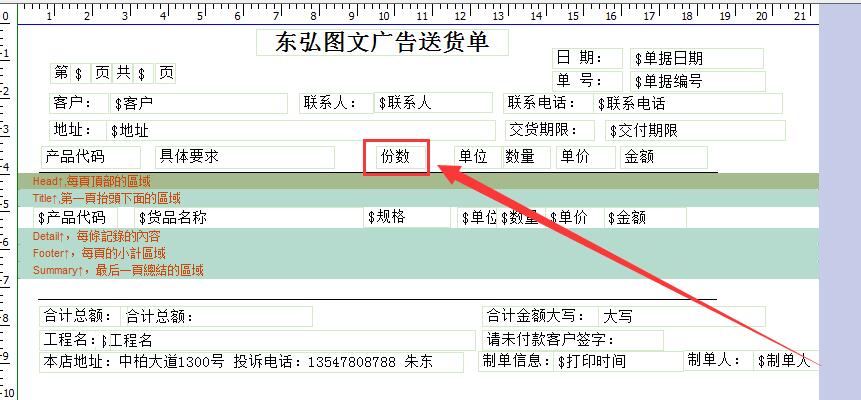This screenshot has width=861, height=400.
Task: Click the $单据编号 data field
Action: tap(697, 82)
